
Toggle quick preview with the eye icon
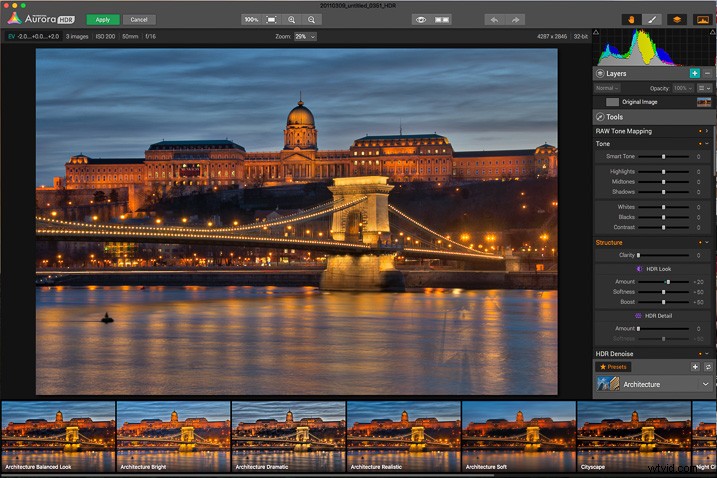point(421,20)
